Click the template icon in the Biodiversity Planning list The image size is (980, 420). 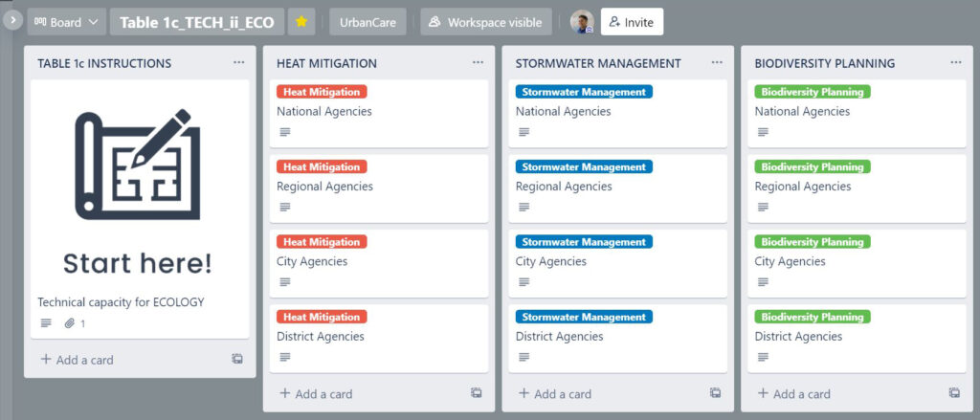pos(954,393)
